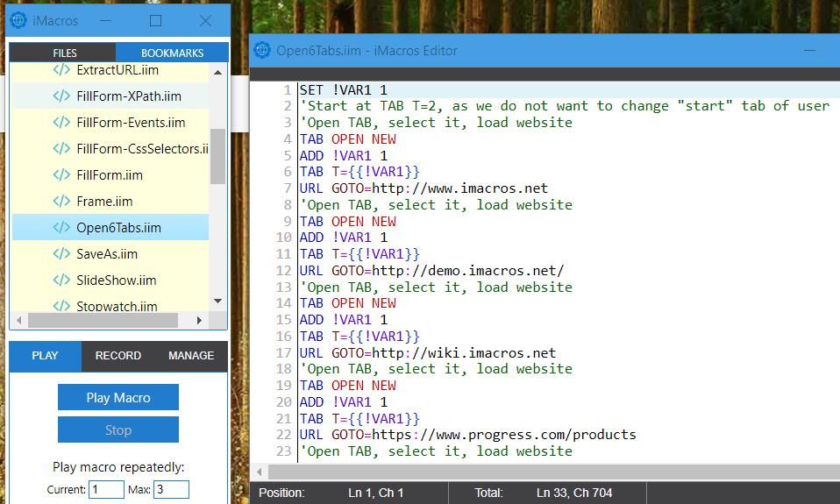
Task: Click the Current repeat count field
Action: (x=106, y=489)
